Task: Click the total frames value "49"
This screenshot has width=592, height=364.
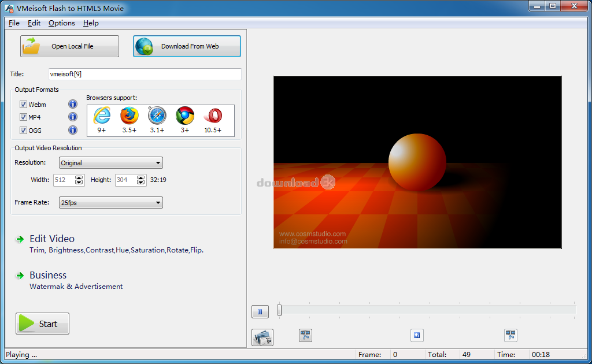Action: click(467, 355)
